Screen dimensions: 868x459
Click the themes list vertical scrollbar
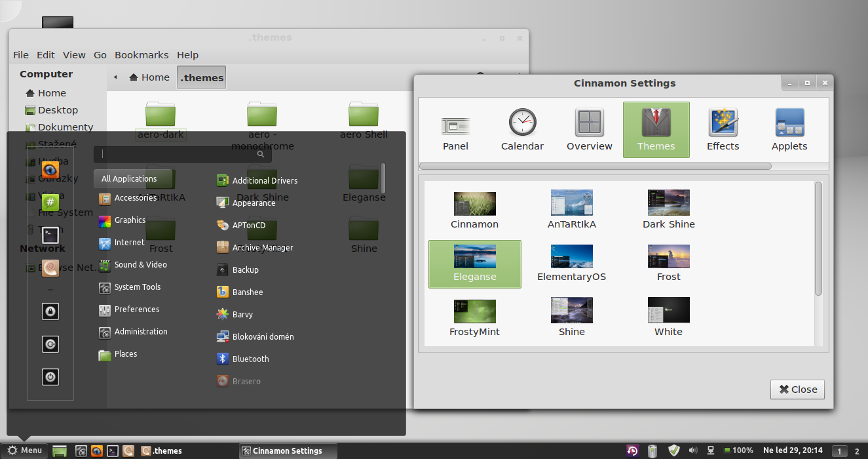point(818,239)
